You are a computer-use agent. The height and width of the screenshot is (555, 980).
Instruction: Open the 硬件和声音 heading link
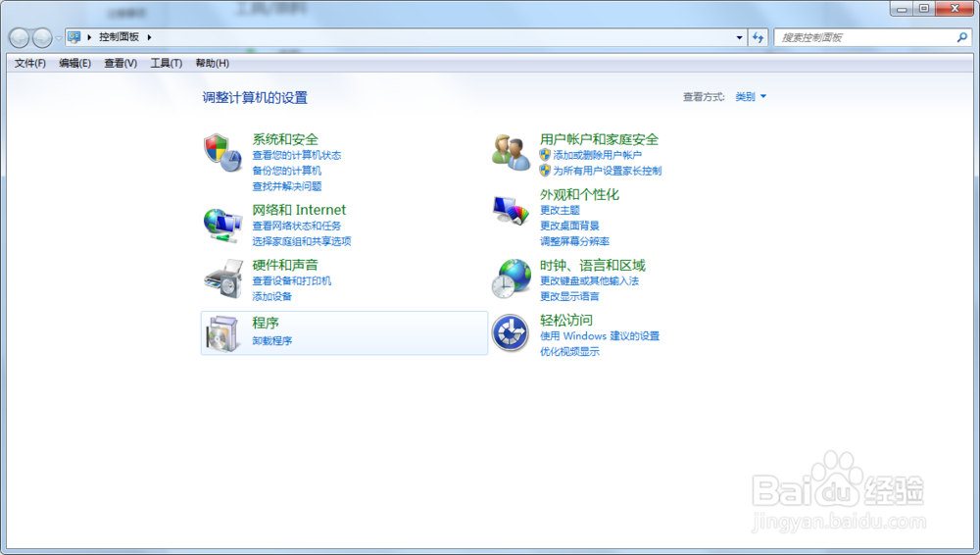click(285, 265)
